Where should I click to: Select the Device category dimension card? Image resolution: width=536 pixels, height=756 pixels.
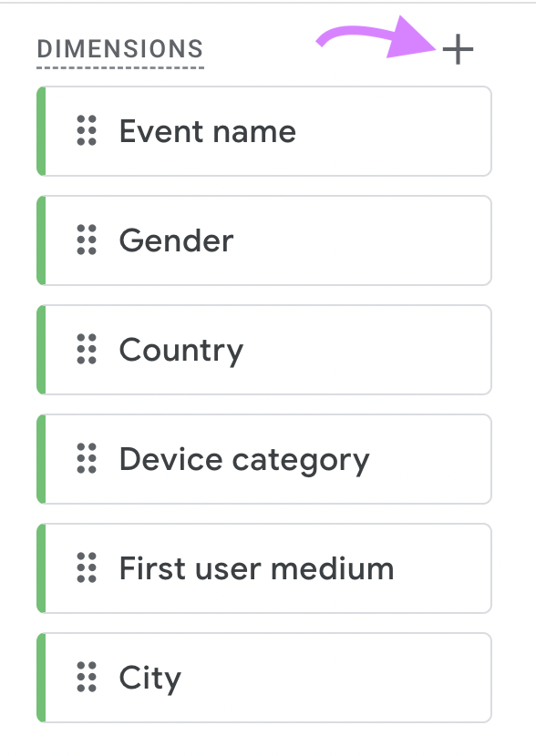[264, 459]
